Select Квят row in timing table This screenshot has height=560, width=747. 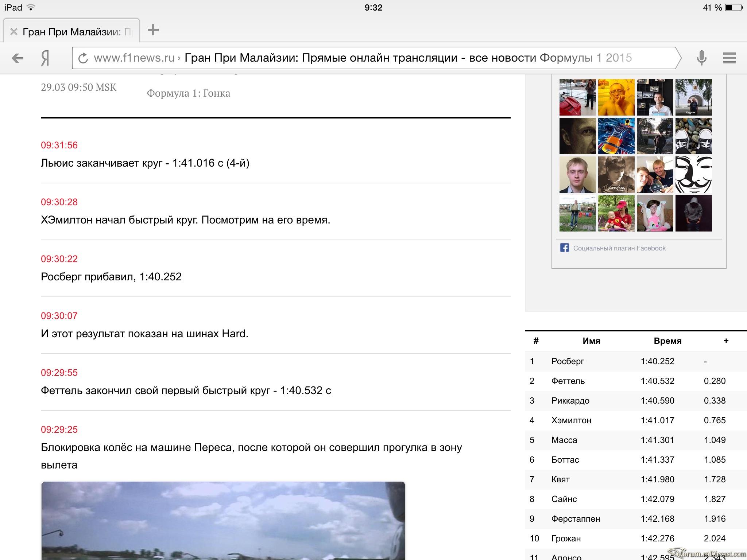636,479
